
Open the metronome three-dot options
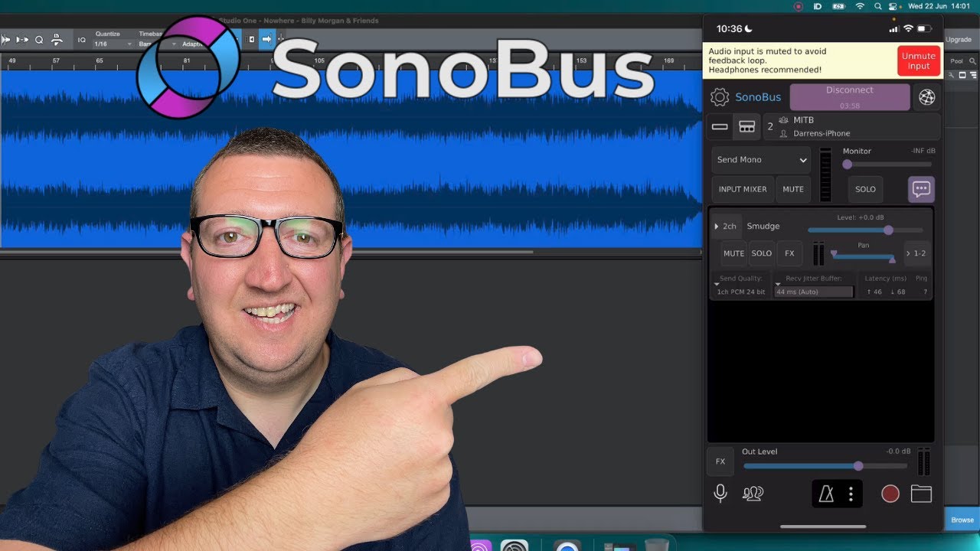pyautogui.click(x=851, y=494)
